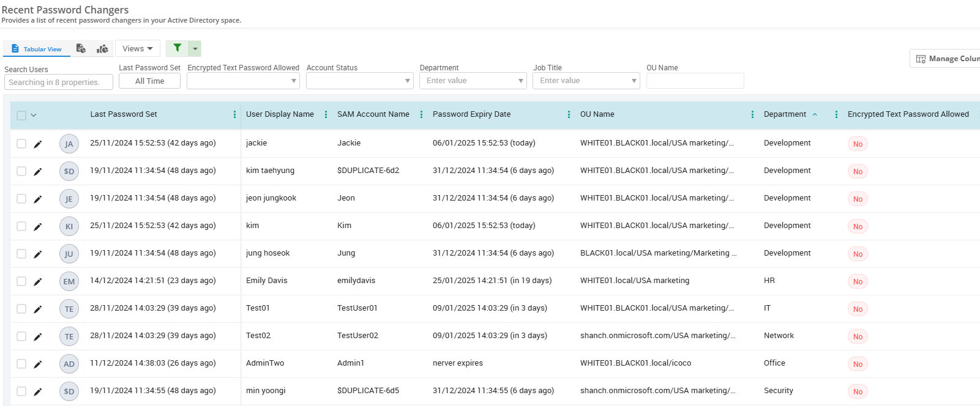The width and height of the screenshot is (980, 406).
Task: Click the JU avatar for jung hoseok
Action: 69,254
